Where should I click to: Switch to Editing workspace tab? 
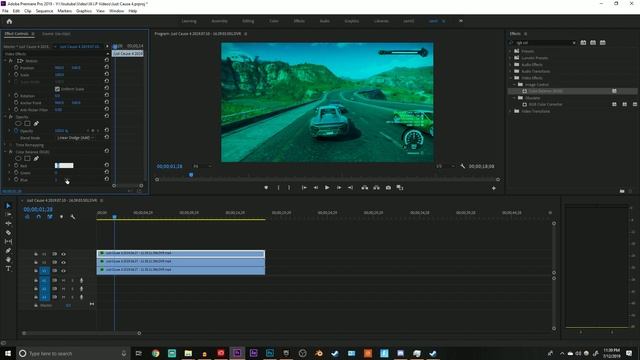248,21
